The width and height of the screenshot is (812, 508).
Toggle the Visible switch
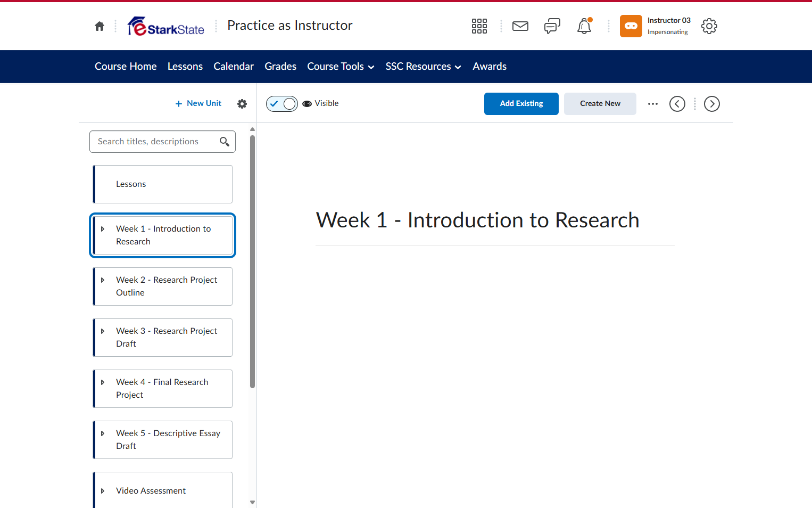click(282, 104)
